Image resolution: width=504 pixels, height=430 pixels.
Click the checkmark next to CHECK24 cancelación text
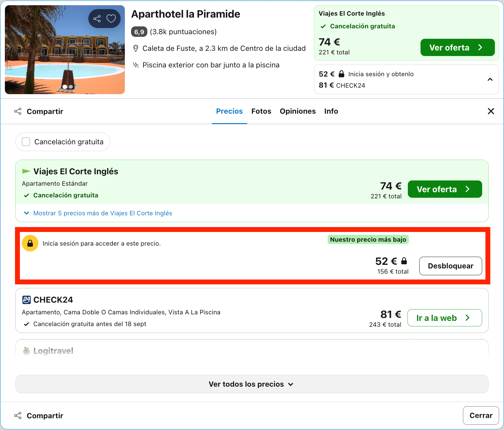click(x=26, y=324)
